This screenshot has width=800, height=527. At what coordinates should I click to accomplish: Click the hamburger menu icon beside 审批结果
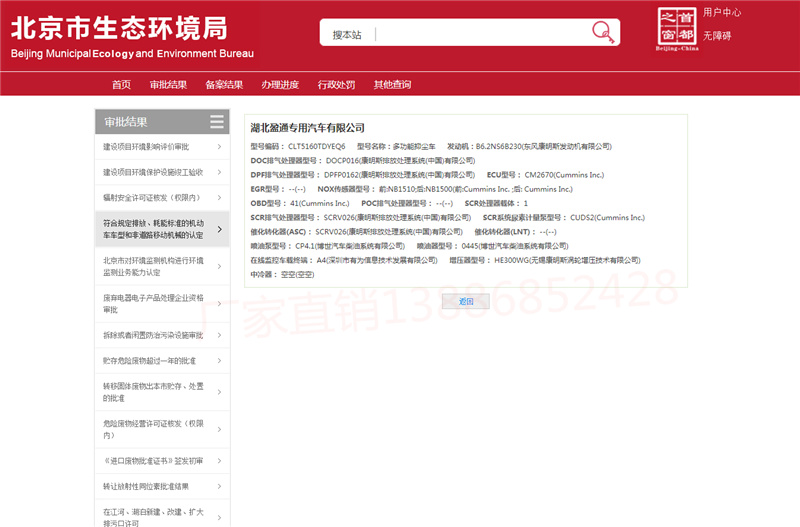pos(217,122)
